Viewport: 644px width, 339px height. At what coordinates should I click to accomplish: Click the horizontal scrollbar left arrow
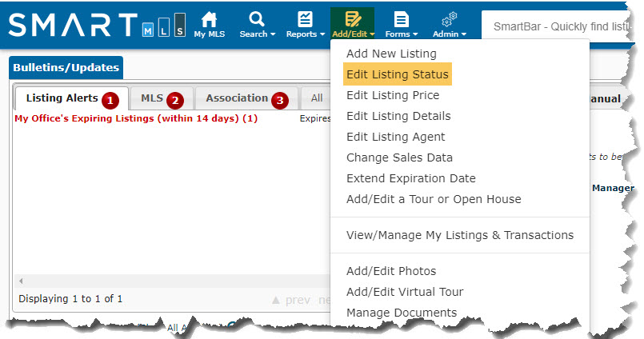point(21,281)
